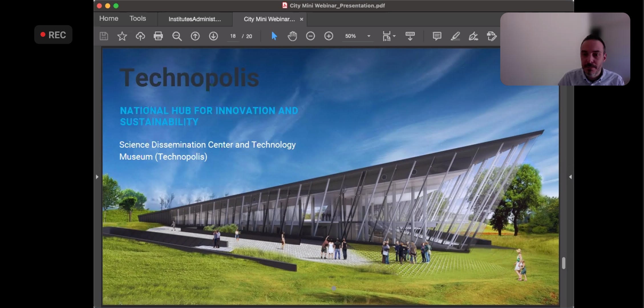This screenshot has height=308, width=644.
Task: Go to previous page arrow
Action: pyautogui.click(x=195, y=36)
